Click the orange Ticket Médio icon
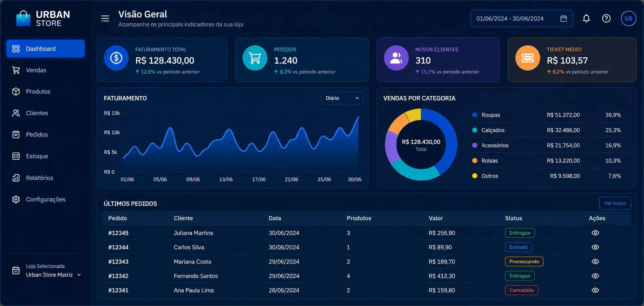Viewport: 644px width, 306px height. 528,58
